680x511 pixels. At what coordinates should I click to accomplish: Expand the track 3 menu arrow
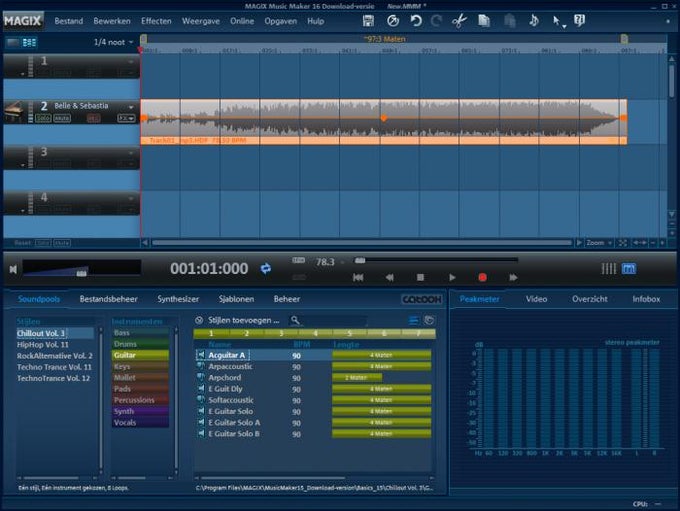131,153
